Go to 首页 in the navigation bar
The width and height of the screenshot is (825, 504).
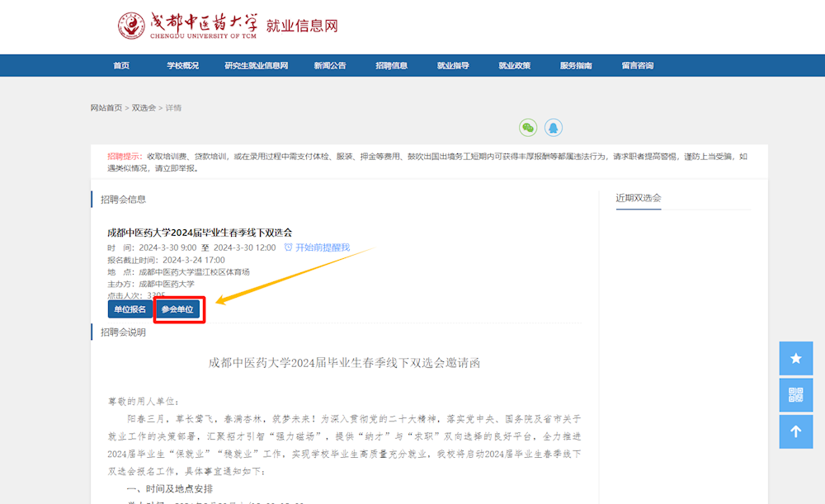point(121,65)
